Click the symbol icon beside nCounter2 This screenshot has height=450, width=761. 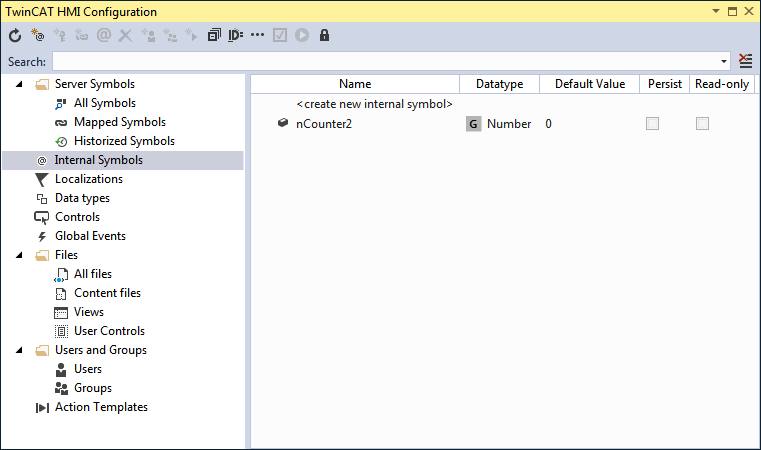(283, 123)
